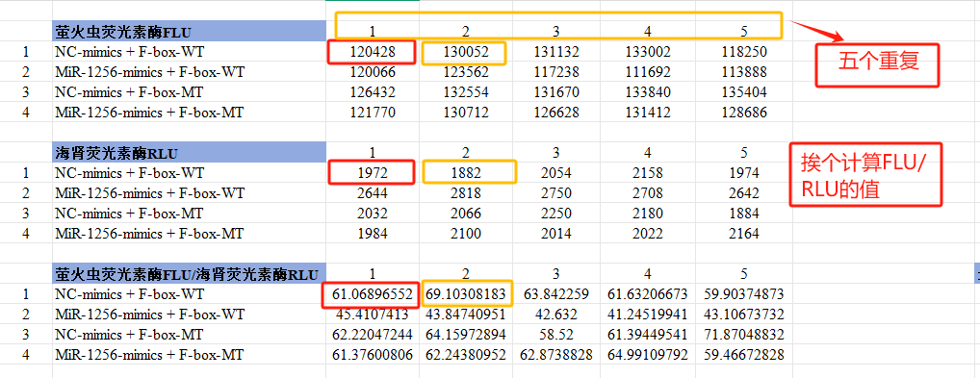Select the cell containing 133002
Viewport: 980px width, 378px height.
point(648,52)
